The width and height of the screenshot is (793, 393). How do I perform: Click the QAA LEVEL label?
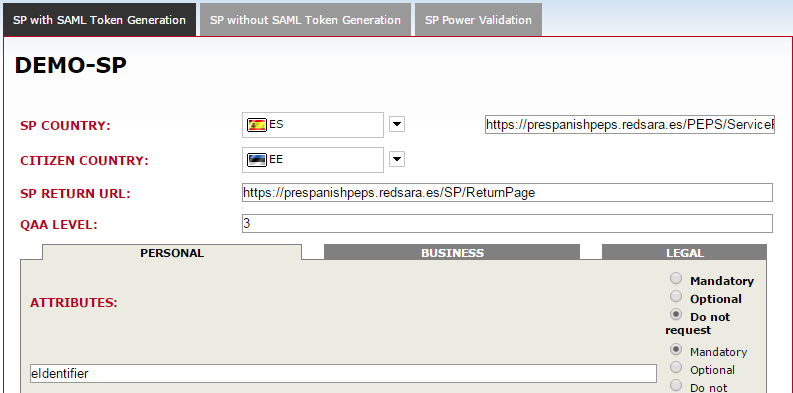59,225
